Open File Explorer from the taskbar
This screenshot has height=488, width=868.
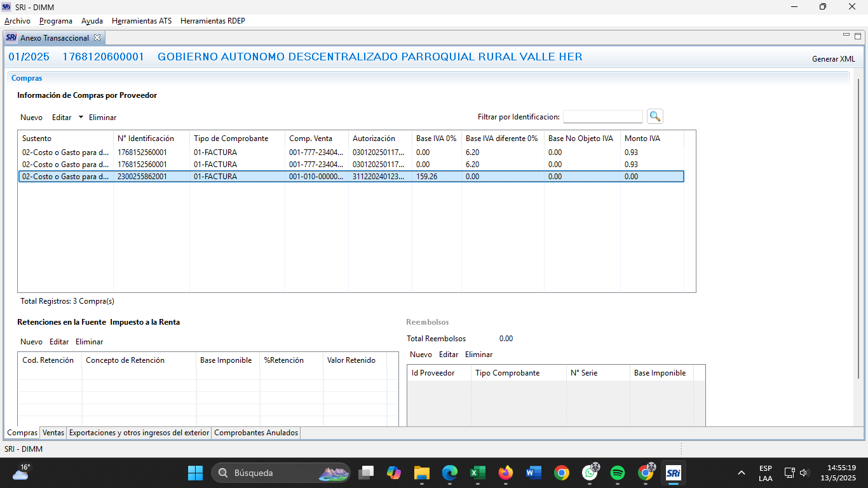[421, 473]
